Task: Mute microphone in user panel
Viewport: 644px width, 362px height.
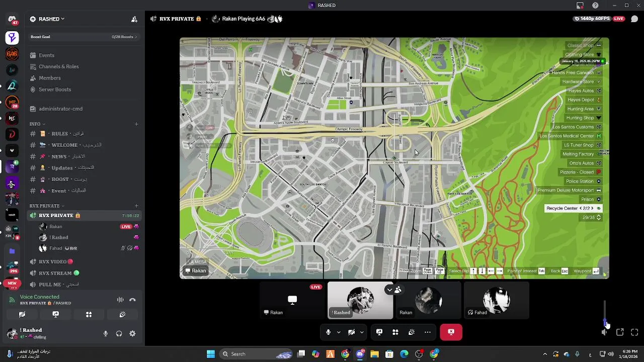Action: 106,333
